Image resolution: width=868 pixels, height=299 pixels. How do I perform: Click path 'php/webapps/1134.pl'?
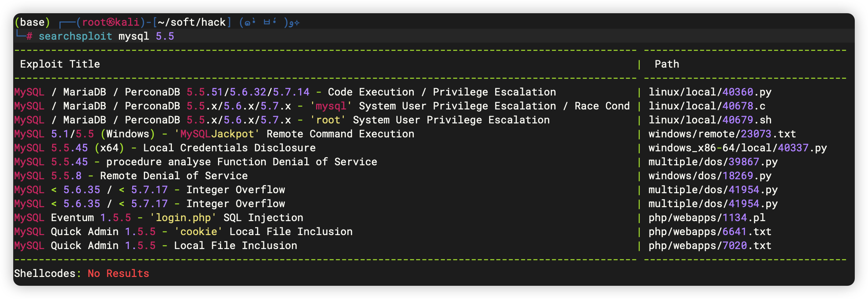point(707,217)
